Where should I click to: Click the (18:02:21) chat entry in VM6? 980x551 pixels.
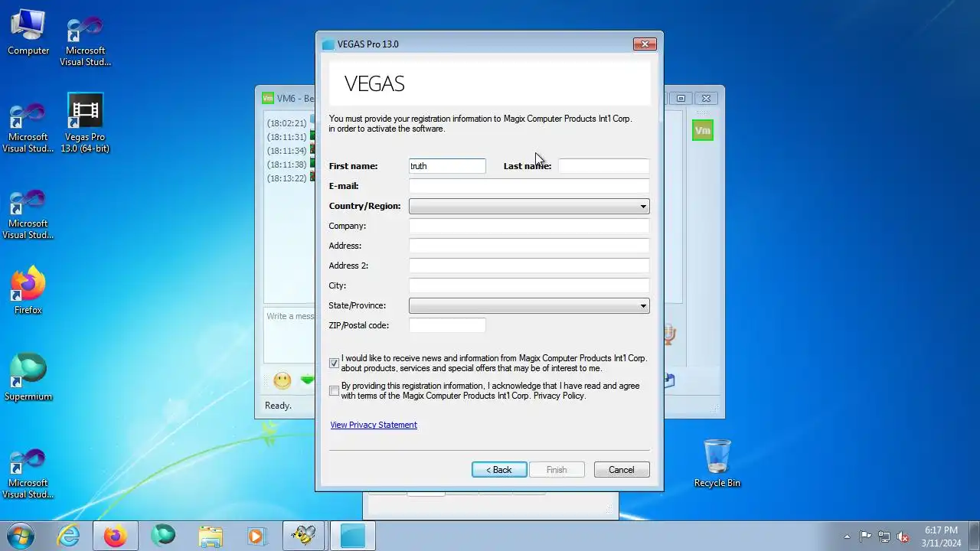(286, 123)
